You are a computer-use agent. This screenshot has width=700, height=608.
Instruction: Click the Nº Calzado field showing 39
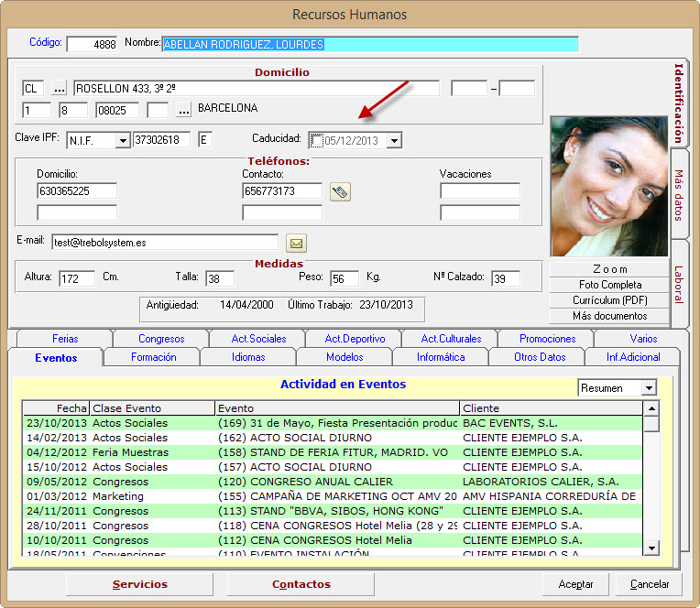click(x=506, y=278)
